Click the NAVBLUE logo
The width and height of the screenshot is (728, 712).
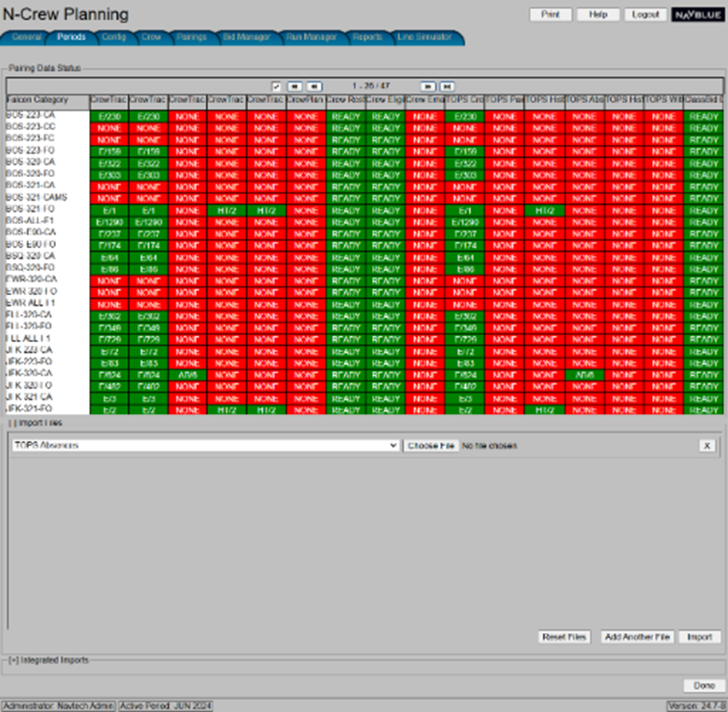pyautogui.click(x=698, y=15)
